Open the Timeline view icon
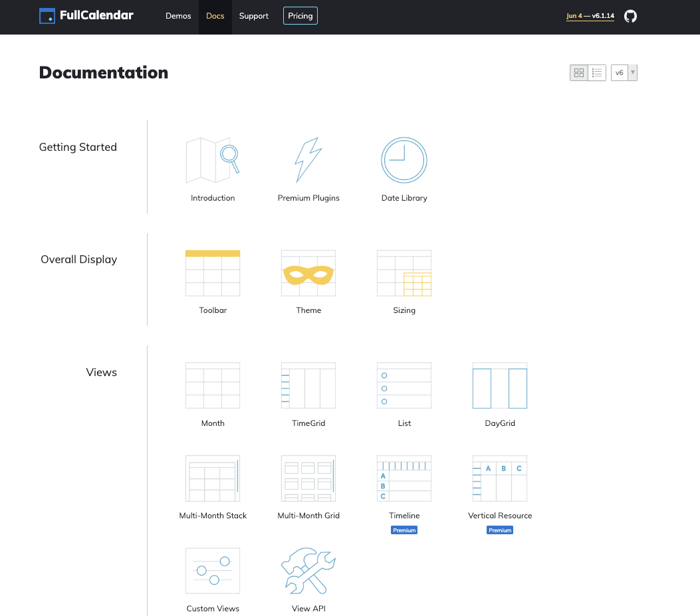Image resolution: width=700 pixels, height=616 pixels. [x=404, y=478]
